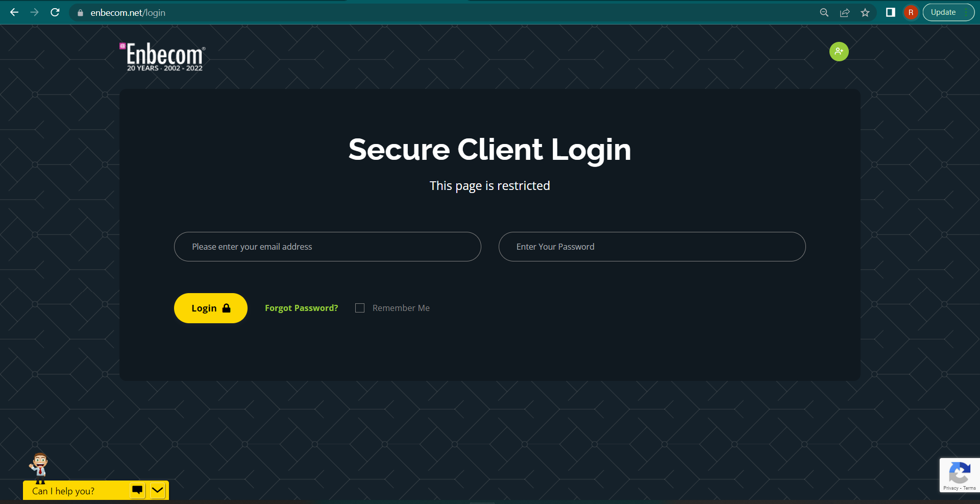Open chat via speech bubble icon
This screenshot has height=504, width=980.
pos(137,490)
